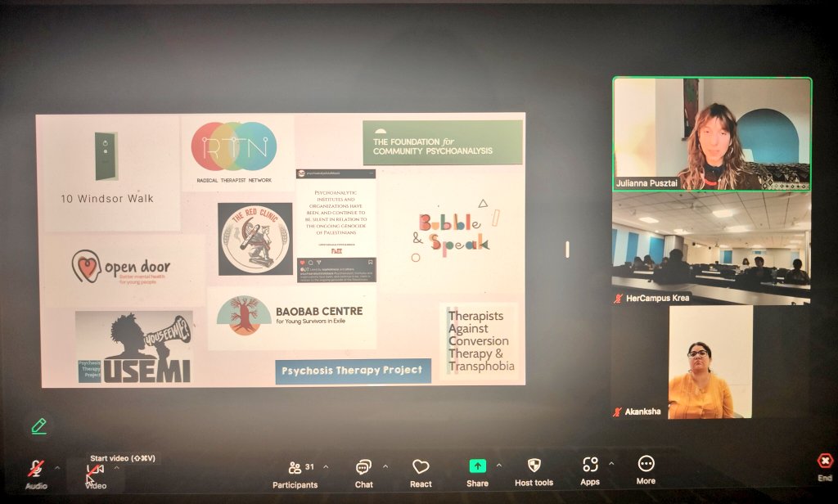
Task: Open the Apps menu
Action: click(590, 472)
